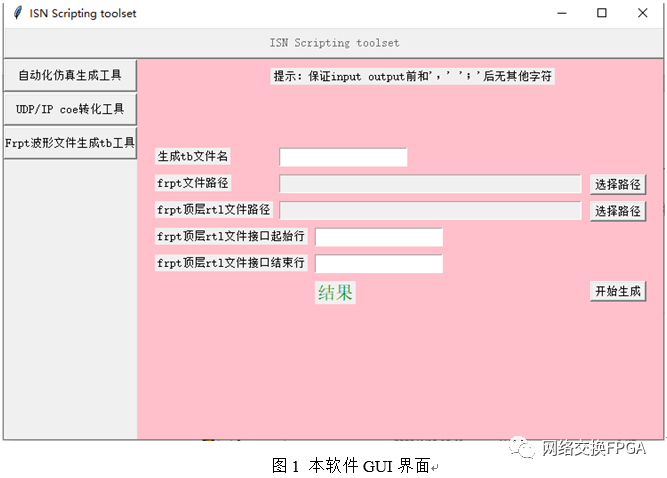This screenshot has width=667, height=478.
Task: Select the Frpt波形文件生成tb工具 button
Action: click(x=70, y=143)
